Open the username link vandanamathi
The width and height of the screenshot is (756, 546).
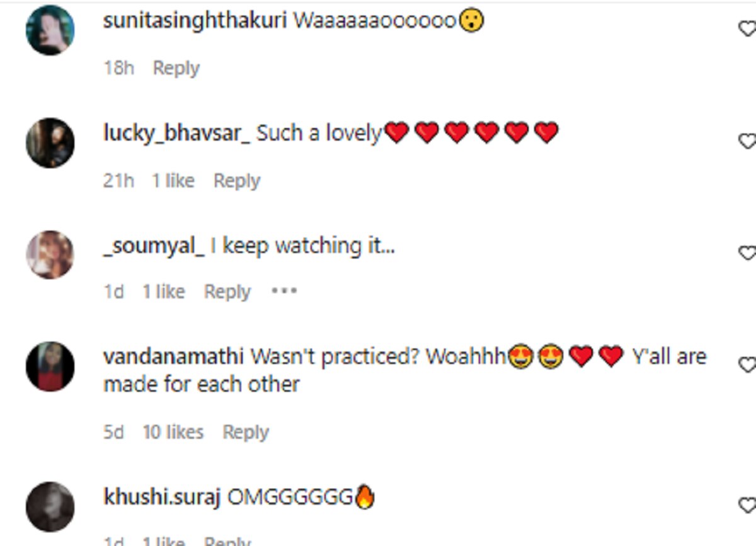click(173, 356)
